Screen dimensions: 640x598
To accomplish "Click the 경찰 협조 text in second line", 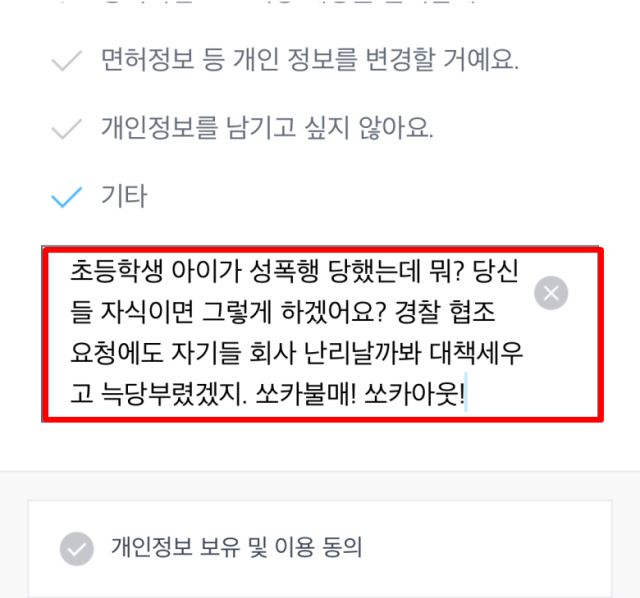I will coord(445,312).
